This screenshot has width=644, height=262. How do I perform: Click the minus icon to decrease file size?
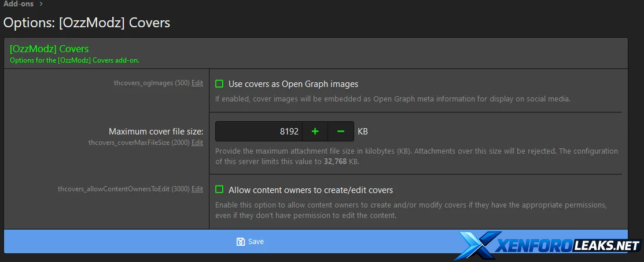341,132
